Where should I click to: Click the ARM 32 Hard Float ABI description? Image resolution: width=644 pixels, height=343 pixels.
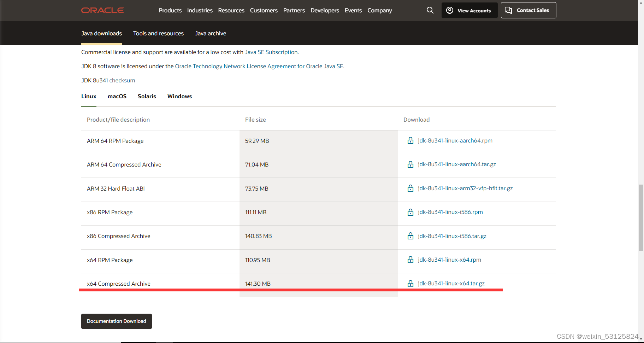[116, 188]
